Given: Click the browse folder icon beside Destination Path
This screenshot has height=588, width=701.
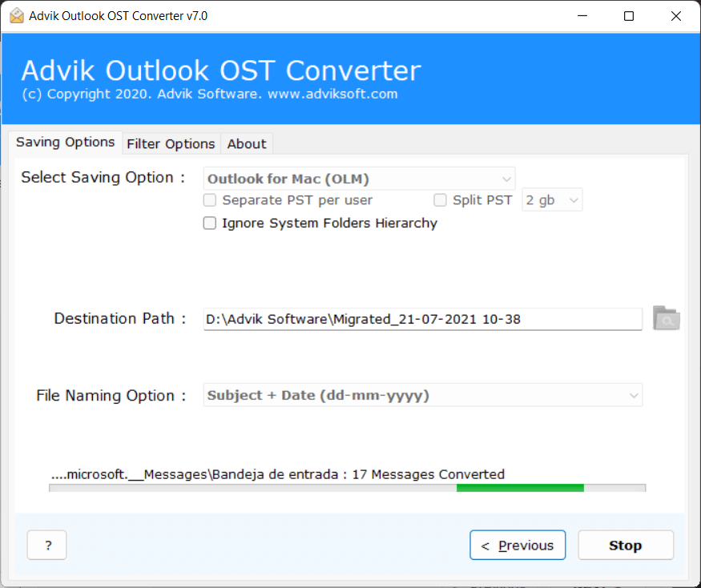Looking at the screenshot, I should click(666, 318).
